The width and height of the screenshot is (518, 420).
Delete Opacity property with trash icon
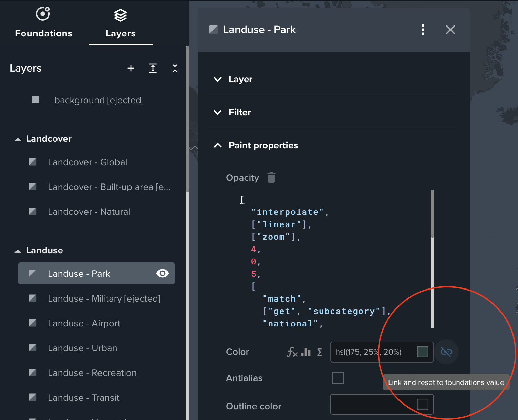click(x=271, y=178)
